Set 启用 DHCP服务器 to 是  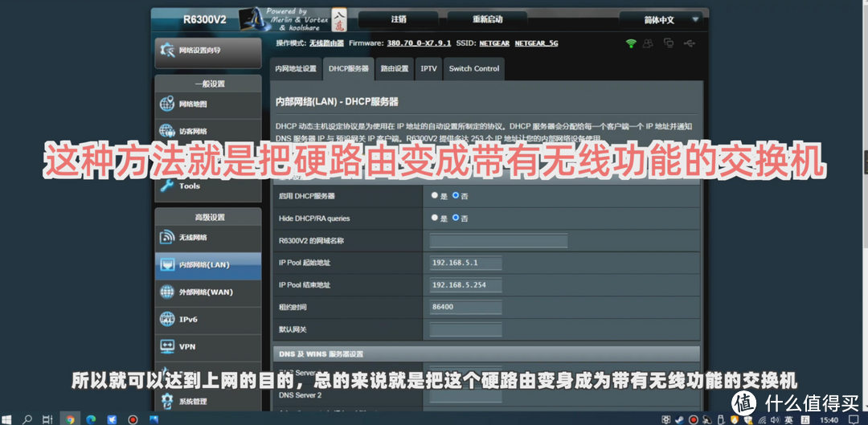click(435, 195)
